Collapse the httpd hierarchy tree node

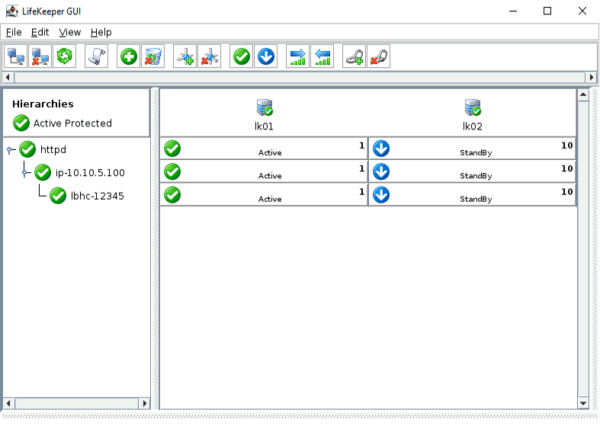pos(10,150)
